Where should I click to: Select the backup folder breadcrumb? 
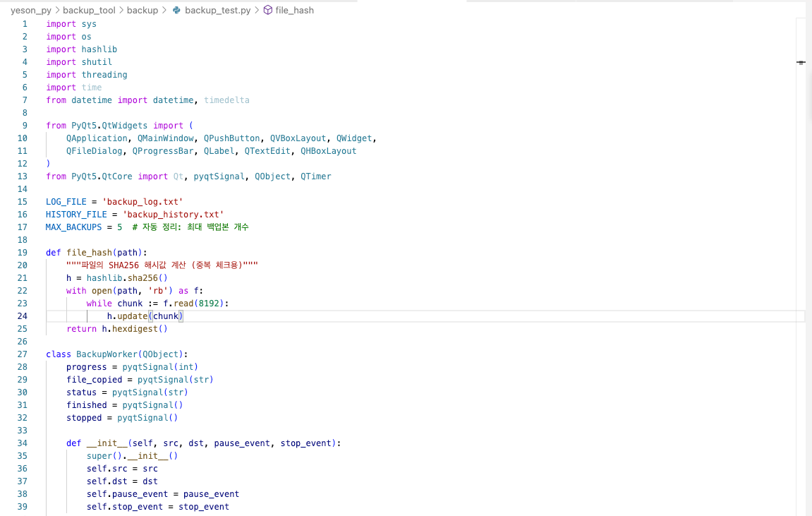(143, 11)
